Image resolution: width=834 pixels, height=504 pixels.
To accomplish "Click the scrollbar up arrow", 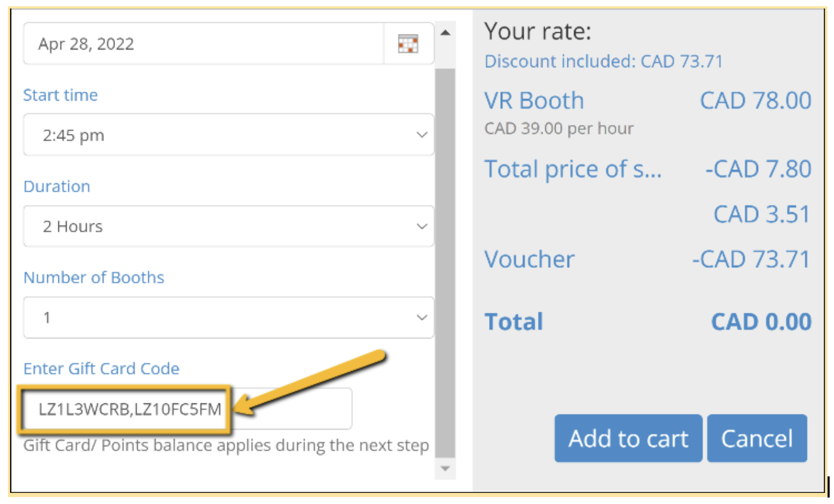I will point(446,33).
